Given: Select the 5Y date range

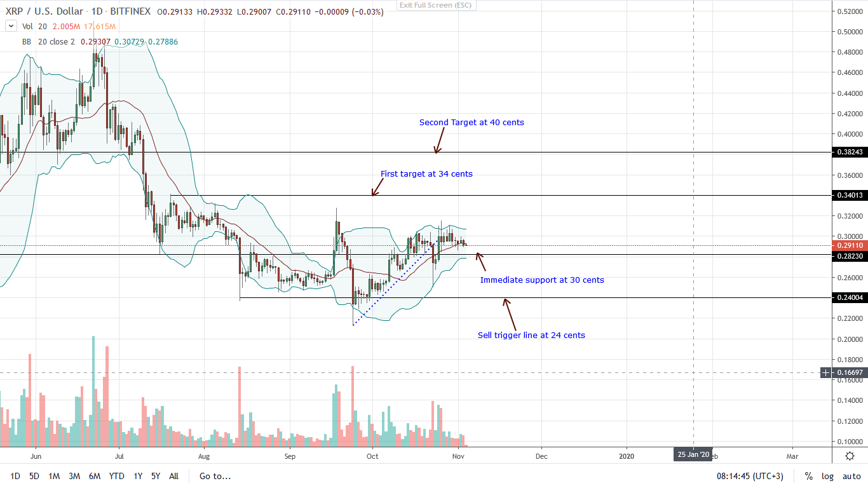Looking at the screenshot, I should pos(156,476).
